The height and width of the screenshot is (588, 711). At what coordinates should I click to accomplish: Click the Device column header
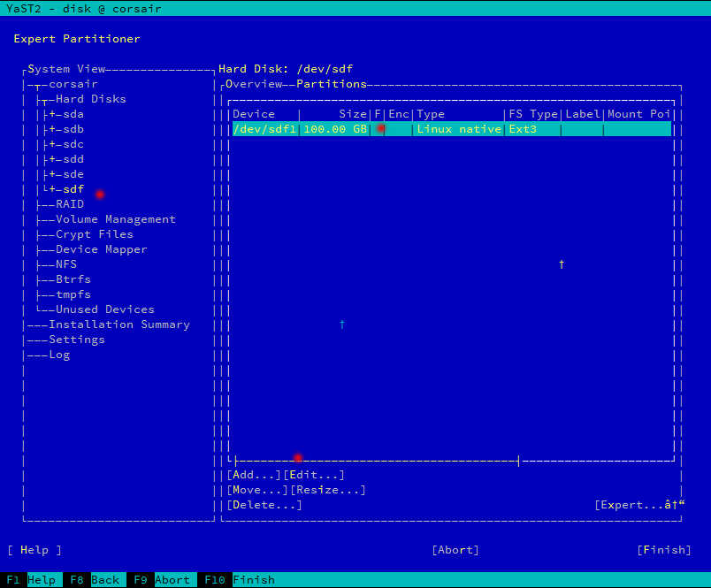(254, 114)
